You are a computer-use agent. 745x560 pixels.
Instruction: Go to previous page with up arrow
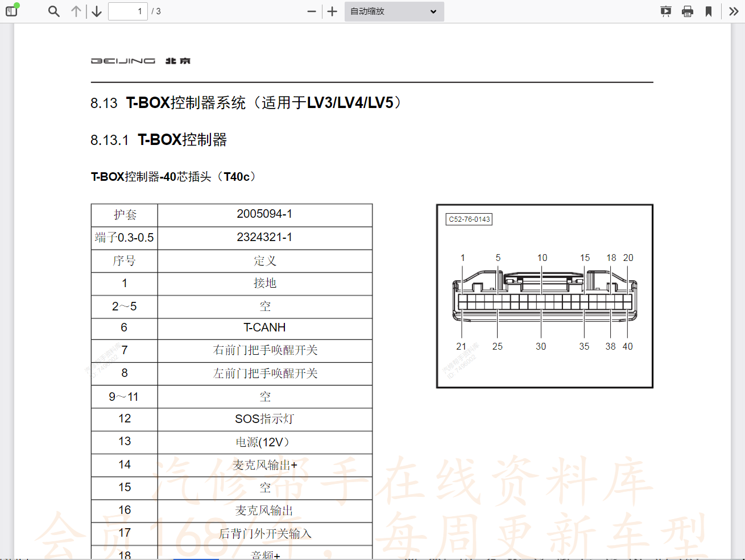point(76,11)
